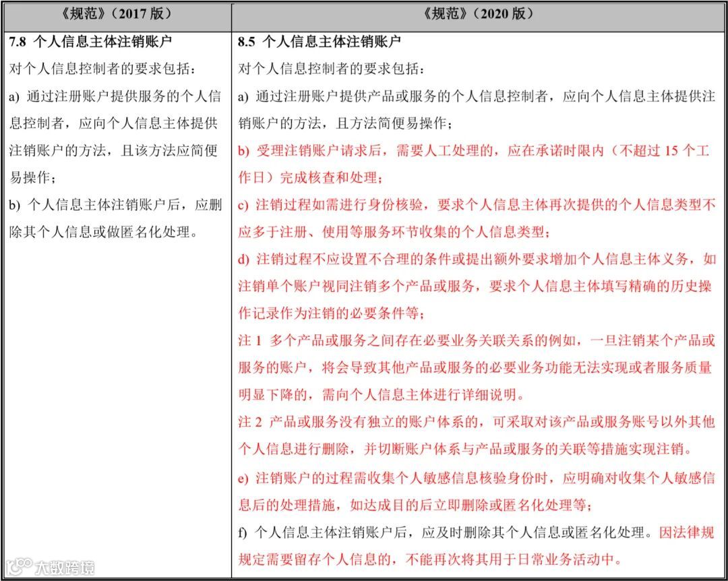Viewport: 728px width, 581px height.
Task: Click 2017 line 注销账户的方法，且该方法应简便
Action: point(114,150)
